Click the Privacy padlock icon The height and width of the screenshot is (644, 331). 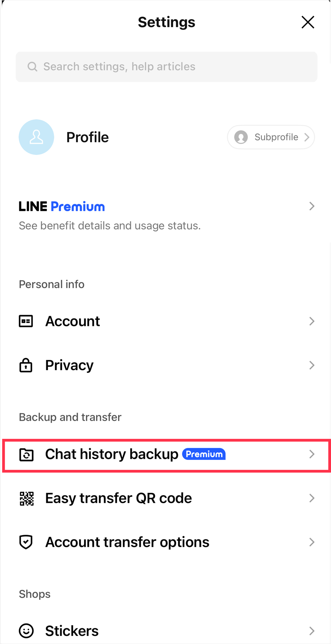[x=26, y=365]
